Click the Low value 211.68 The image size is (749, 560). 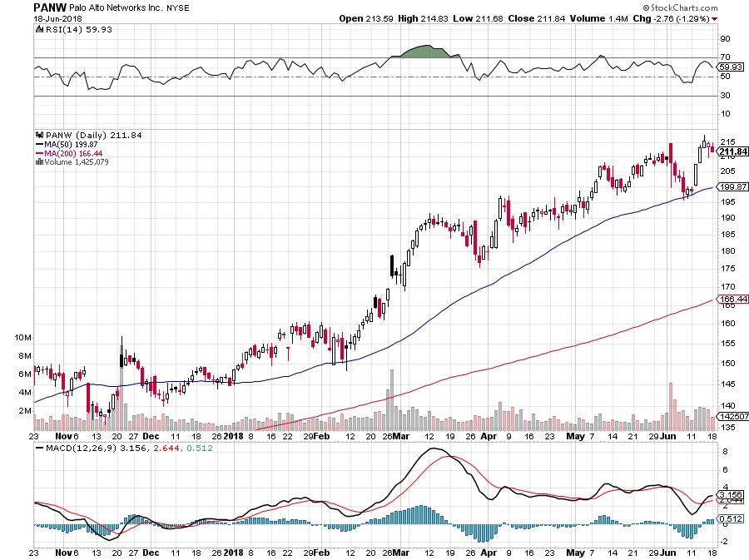[489, 18]
